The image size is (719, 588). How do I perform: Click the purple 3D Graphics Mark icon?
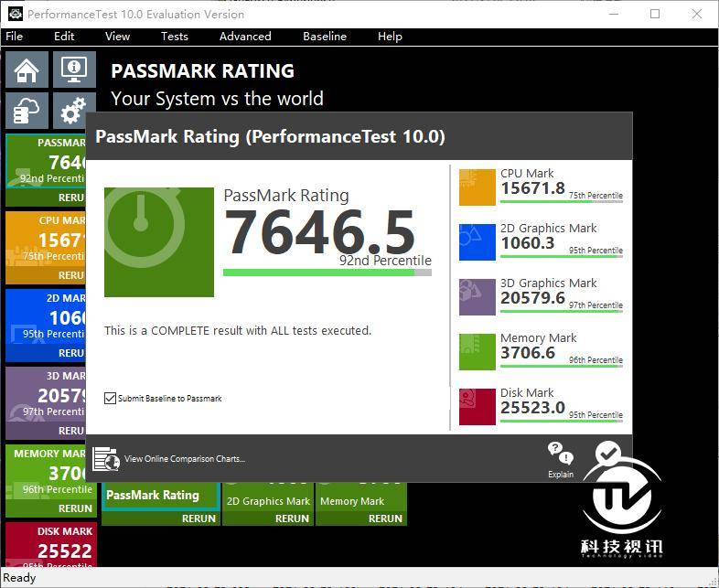coord(478,297)
